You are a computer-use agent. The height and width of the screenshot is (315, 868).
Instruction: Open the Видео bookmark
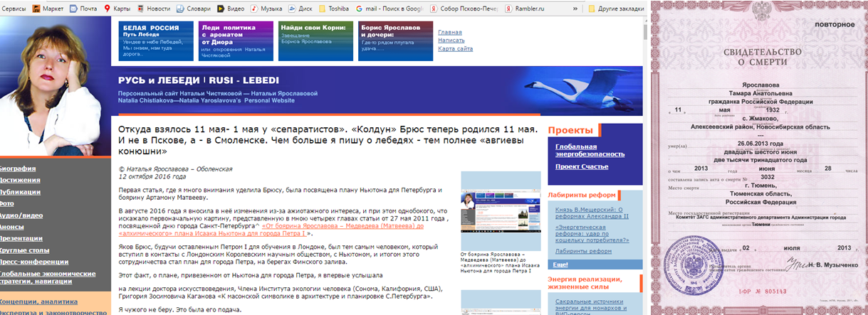[x=230, y=9]
